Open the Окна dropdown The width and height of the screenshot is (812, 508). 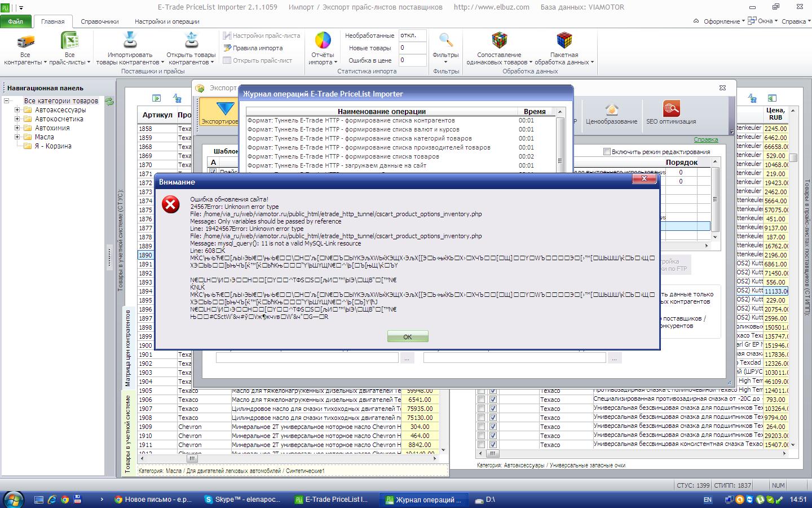click(x=764, y=21)
